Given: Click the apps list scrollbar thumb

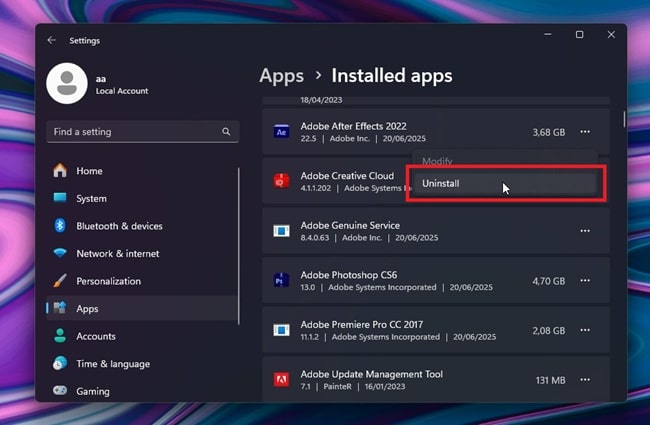Looking at the screenshot, I should click(624, 119).
